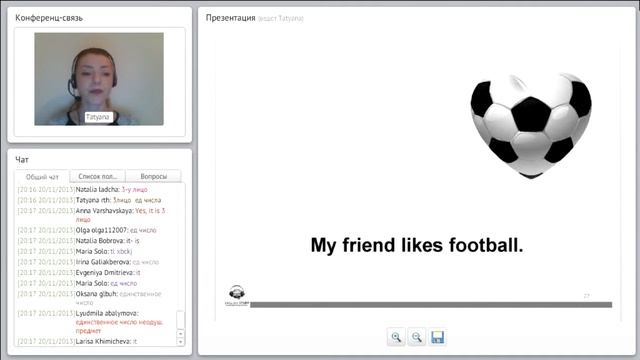Viewport: 640px width, 360px height.
Task: Click Larisa Khimicheva chat message
Action: [78, 341]
